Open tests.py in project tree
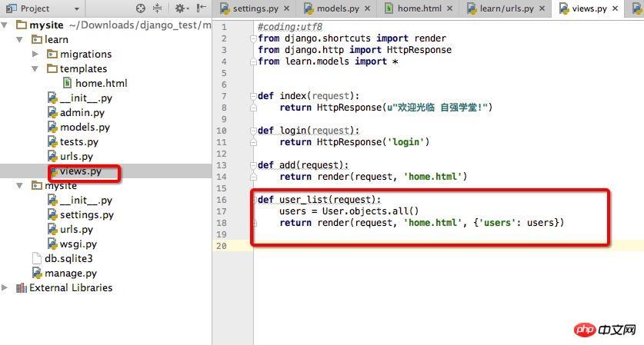 (79, 142)
